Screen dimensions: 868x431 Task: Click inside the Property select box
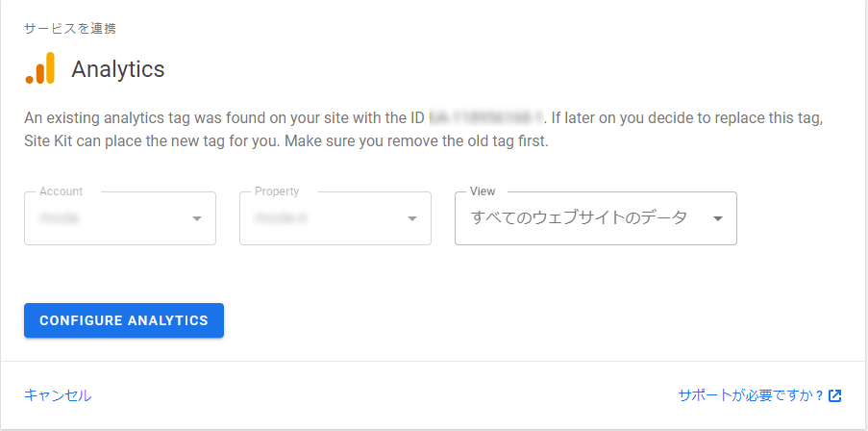335,218
